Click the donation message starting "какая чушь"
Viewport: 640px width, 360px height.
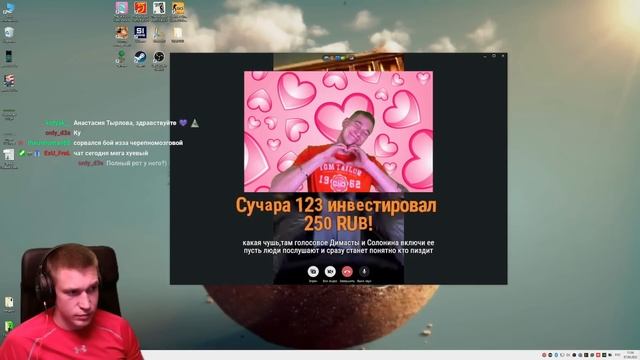(x=338, y=247)
